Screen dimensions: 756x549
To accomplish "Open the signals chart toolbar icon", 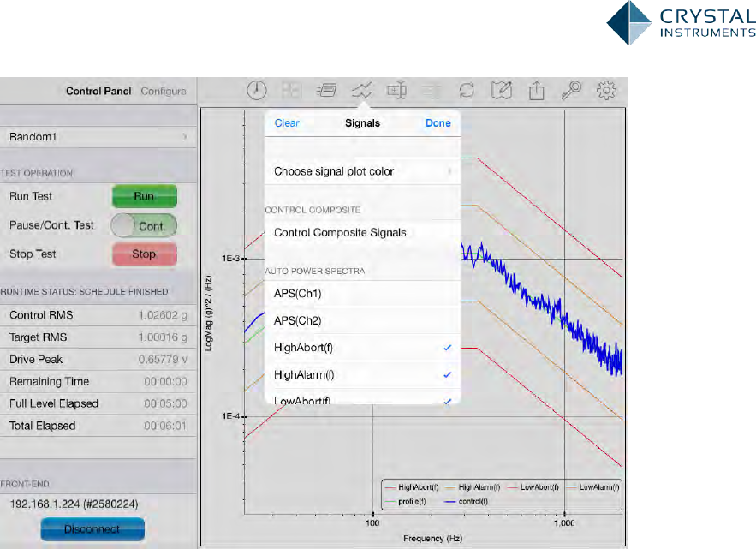I will click(361, 90).
